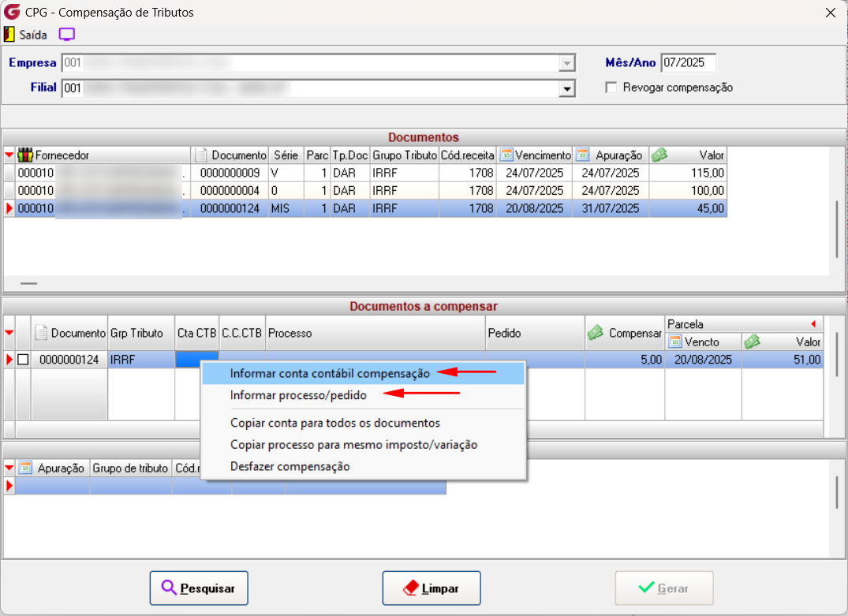This screenshot has height=616, width=848.
Task: Click the Cód.receita column header
Action: click(x=468, y=155)
